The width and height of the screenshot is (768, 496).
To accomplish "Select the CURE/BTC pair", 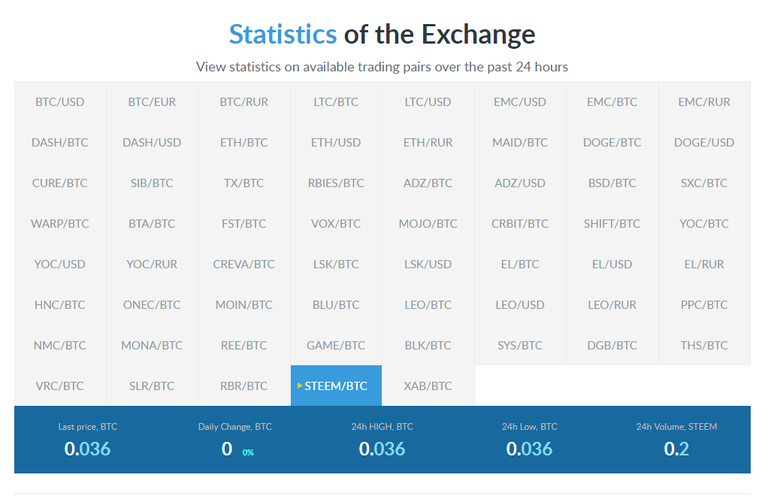I will [x=60, y=183].
